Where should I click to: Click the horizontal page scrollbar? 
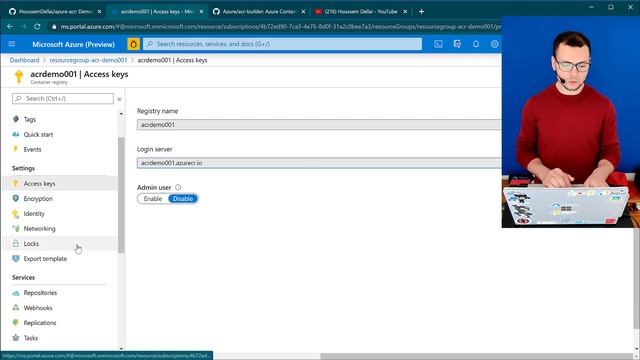[x=478, y=356]
